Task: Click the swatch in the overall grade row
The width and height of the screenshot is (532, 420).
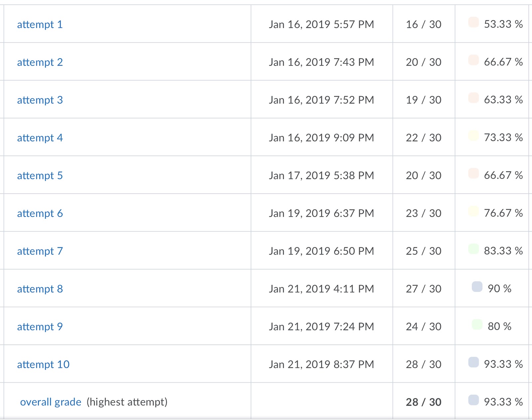Action: point(473,400)
